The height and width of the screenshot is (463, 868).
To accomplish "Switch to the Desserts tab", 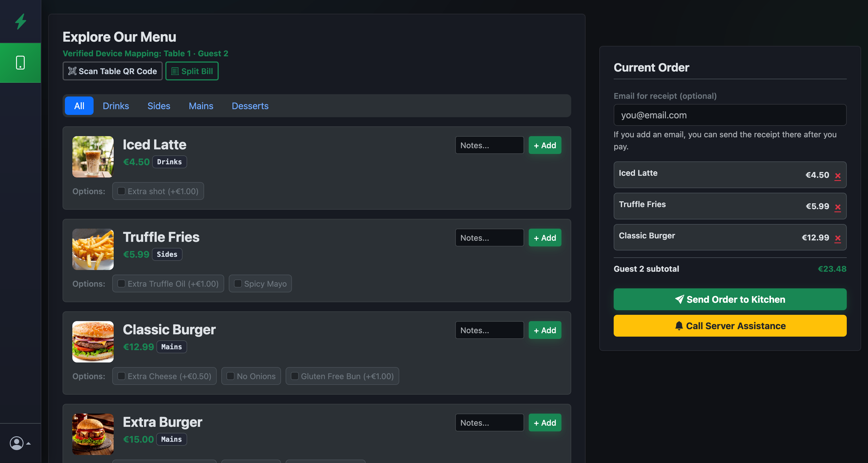I will point(250,106).
